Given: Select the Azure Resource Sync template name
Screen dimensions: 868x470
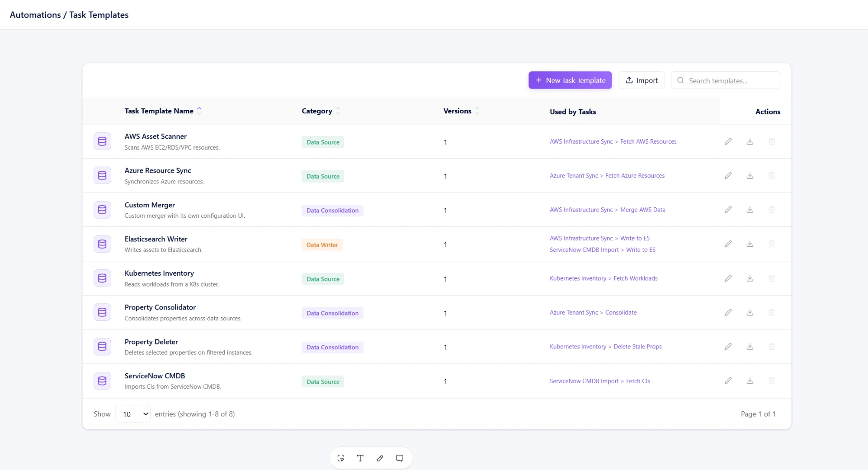Looking at the screenshot, I should [158, 170].
